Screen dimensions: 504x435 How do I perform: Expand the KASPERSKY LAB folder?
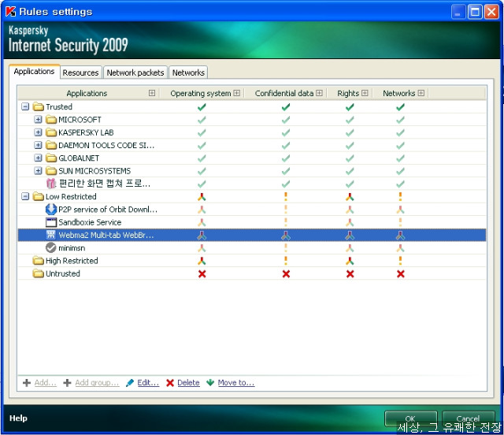[38, 132]
